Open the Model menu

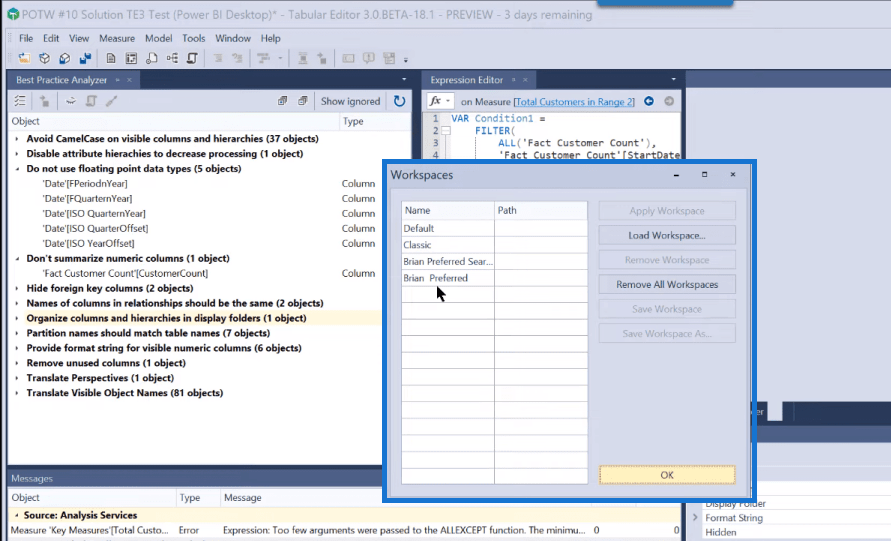coord(159,38)
